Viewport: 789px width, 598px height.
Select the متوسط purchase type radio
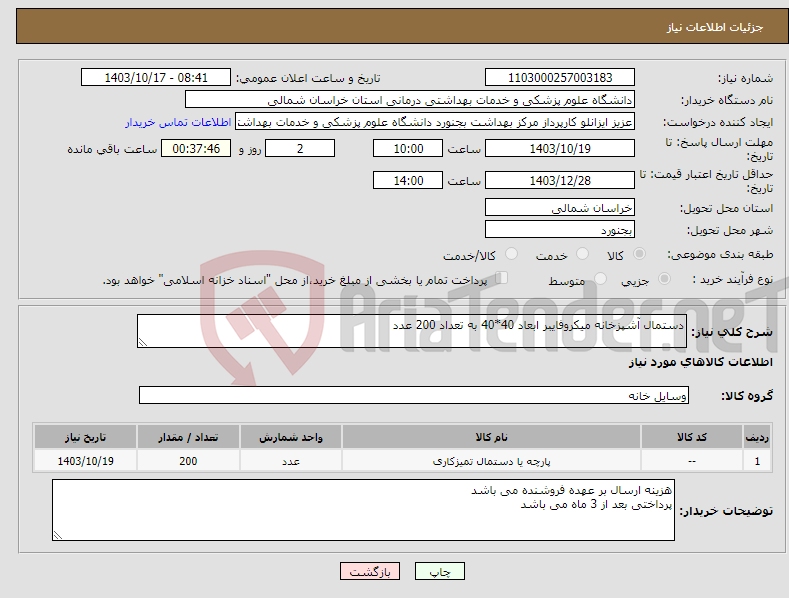click(x=600, y=279)
